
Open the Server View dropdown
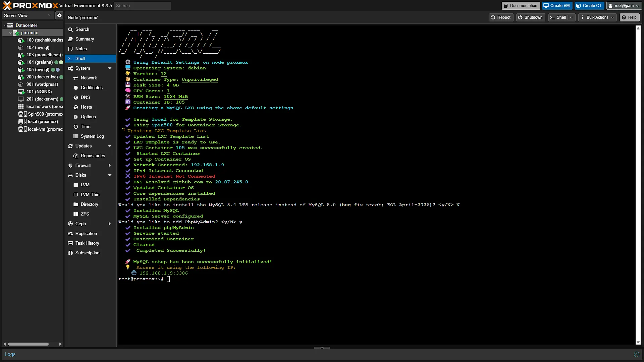[x=27, y=15]
